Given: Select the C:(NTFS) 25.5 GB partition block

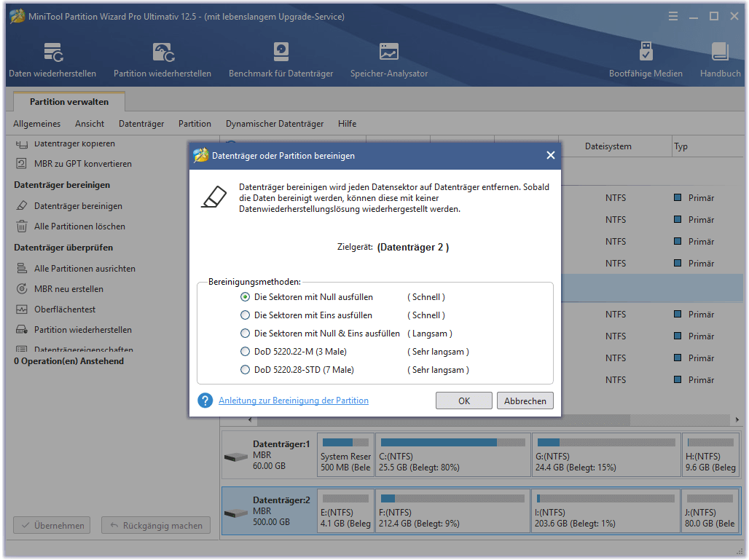Looking at the screenshot, I should pyautogui.click(x=453, y=454).
